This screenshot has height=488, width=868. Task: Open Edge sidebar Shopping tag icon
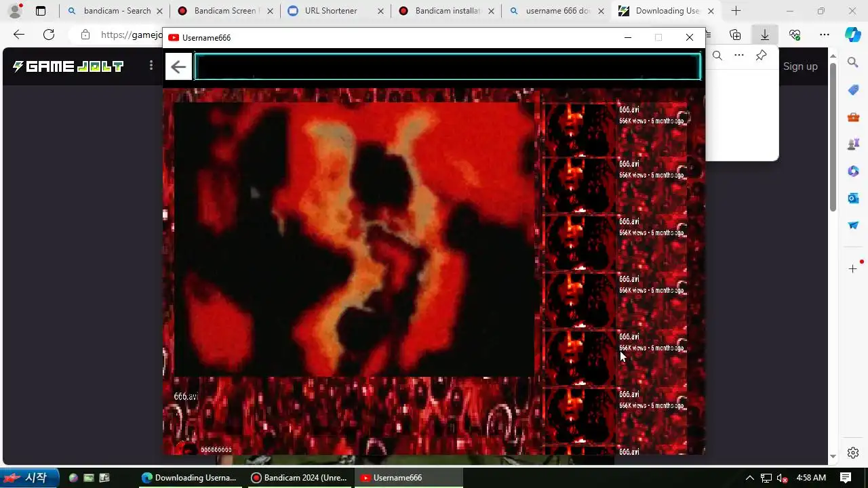coord(853,89)
